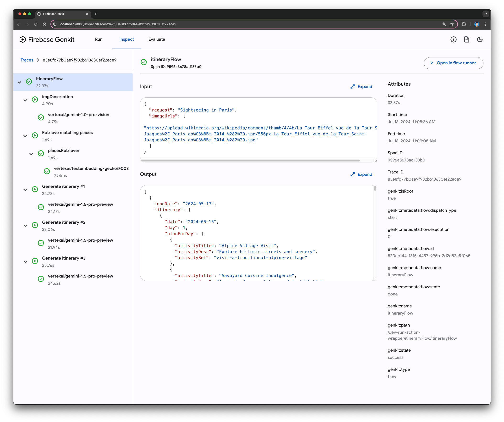Viewport: 504px width, 422px height.
Task: Click the Generate itinerary #1 play icon
Action: point(35,189)
